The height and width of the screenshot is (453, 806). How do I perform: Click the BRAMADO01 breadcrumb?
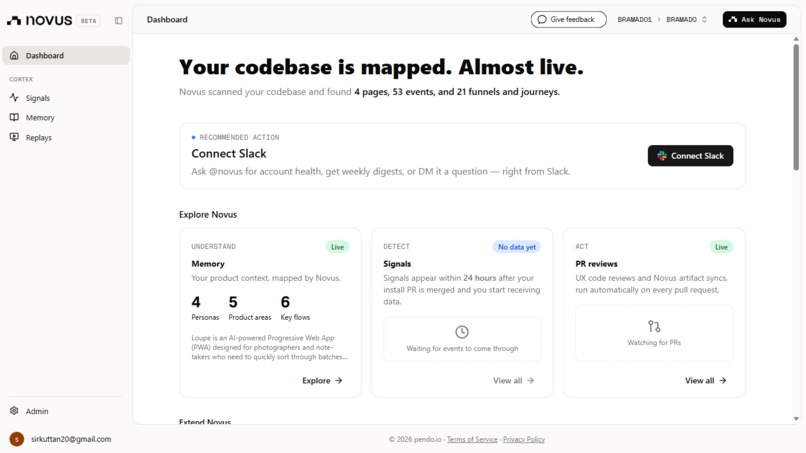[x=634, y=20]
